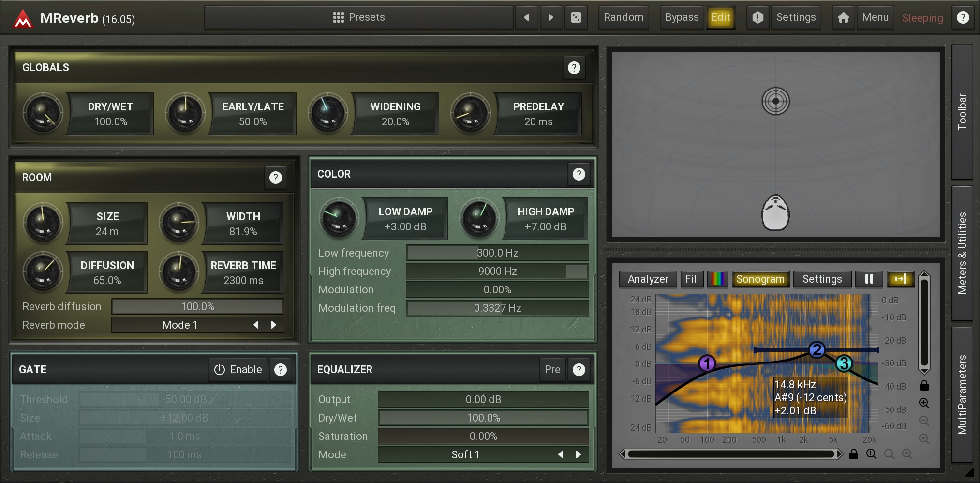The width and height of the screenshot is (980, 483).
Task: Click the Low frequency slider
Action: (x=497, y=253)
